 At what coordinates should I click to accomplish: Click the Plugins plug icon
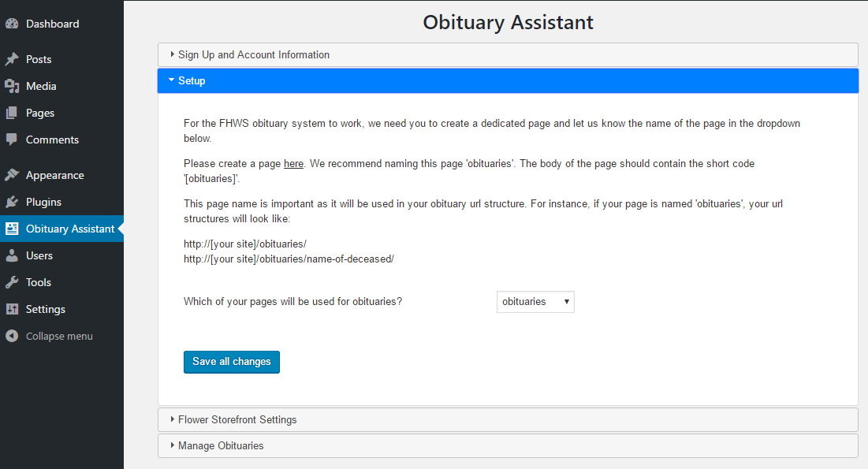tap(12, 203)
